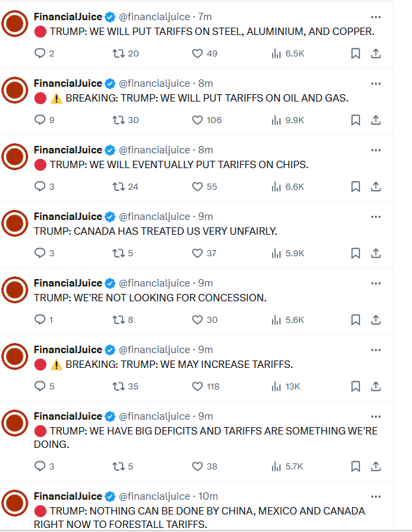
Task: Bookmark the Canada treated us unfairly tweet
Action: tap(355, 253)
